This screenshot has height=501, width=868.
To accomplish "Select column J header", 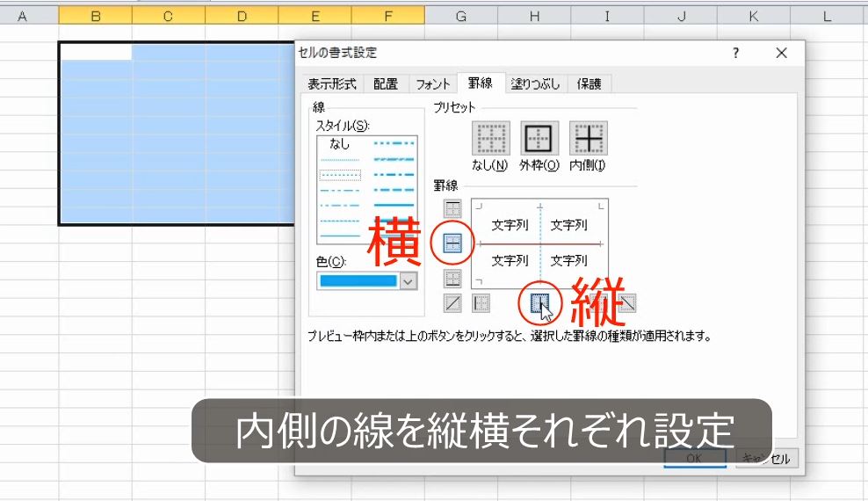I will click(681, 16).
